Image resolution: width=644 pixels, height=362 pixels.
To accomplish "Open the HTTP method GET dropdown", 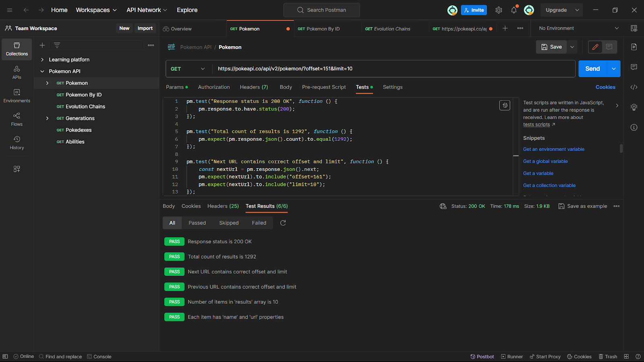I will click(x=188, y=69).
